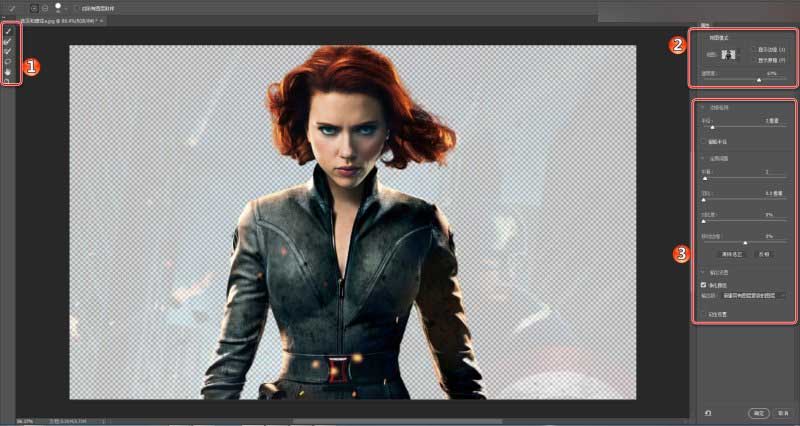Adjust the Feather slider

[704, 200]
